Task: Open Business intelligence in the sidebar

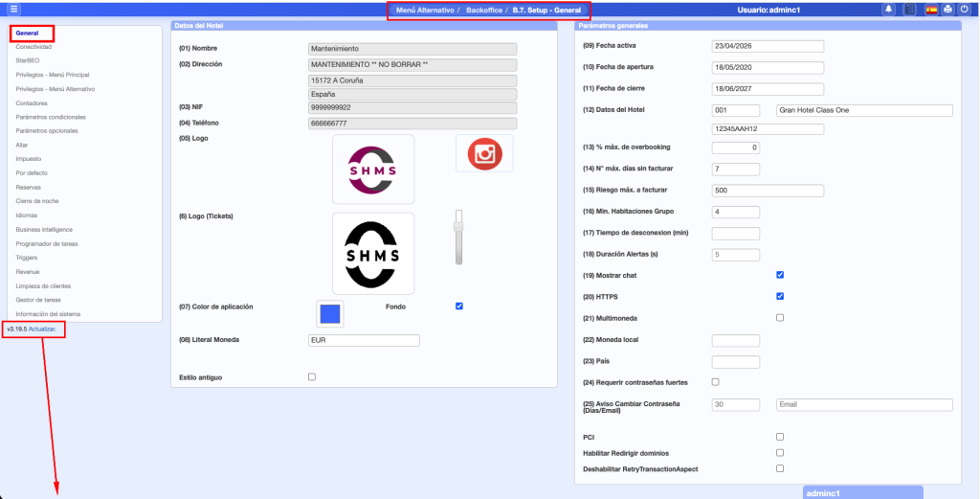Action: [x=44, y=230]
